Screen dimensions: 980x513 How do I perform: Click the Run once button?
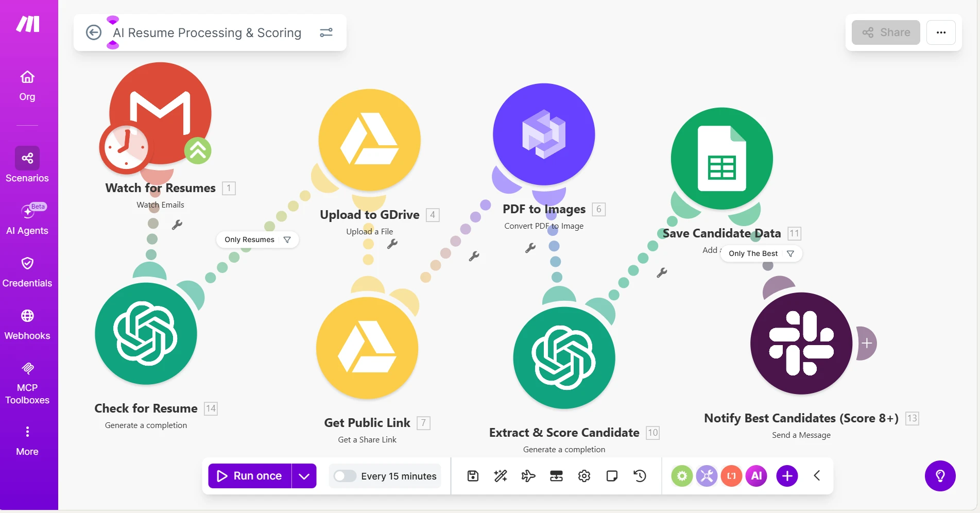250,476
